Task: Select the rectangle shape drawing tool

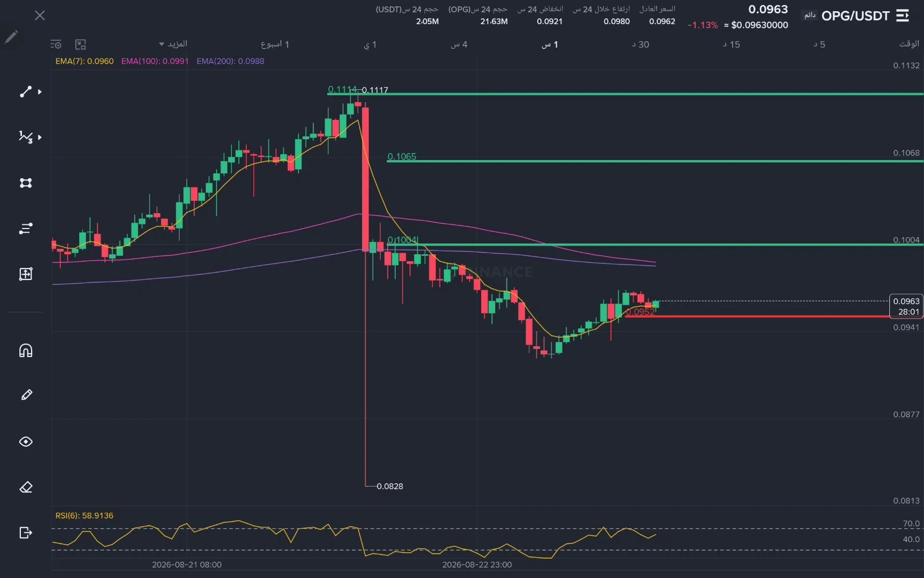Action: 26,183
